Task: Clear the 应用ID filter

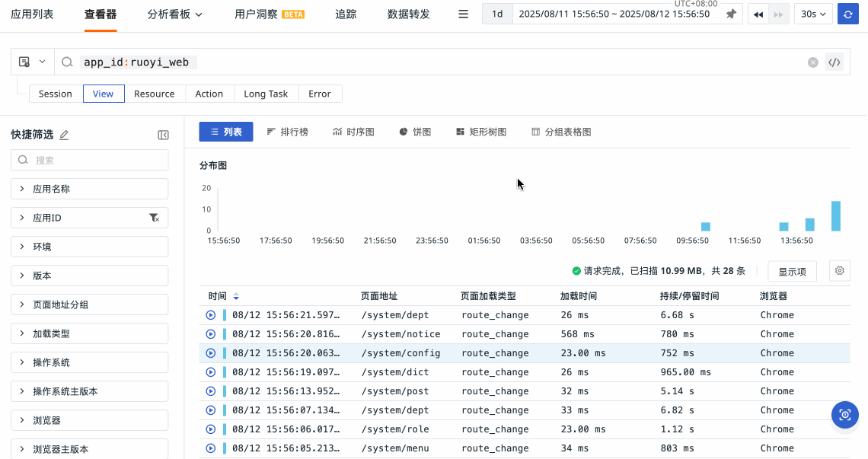Action: [154, 218]
